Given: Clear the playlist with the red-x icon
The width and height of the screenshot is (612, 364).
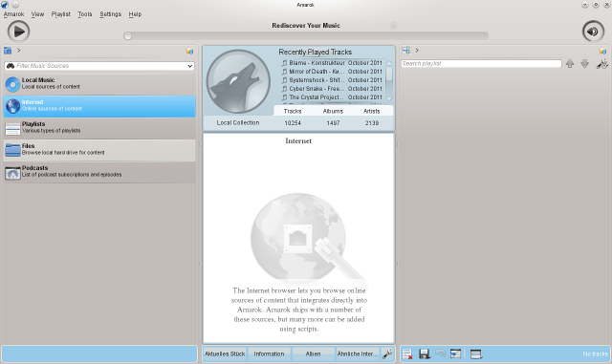Looking at the screenshot, I should coord(407,353).
